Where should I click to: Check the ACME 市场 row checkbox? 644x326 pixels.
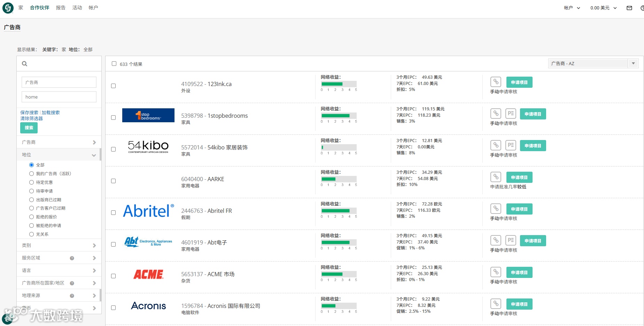pos(113,276)
